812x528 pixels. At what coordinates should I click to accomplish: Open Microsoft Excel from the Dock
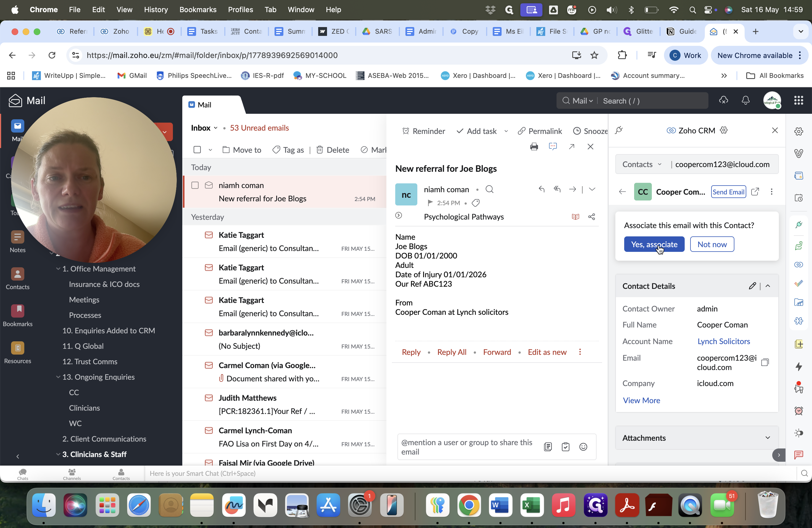(532, 505)
